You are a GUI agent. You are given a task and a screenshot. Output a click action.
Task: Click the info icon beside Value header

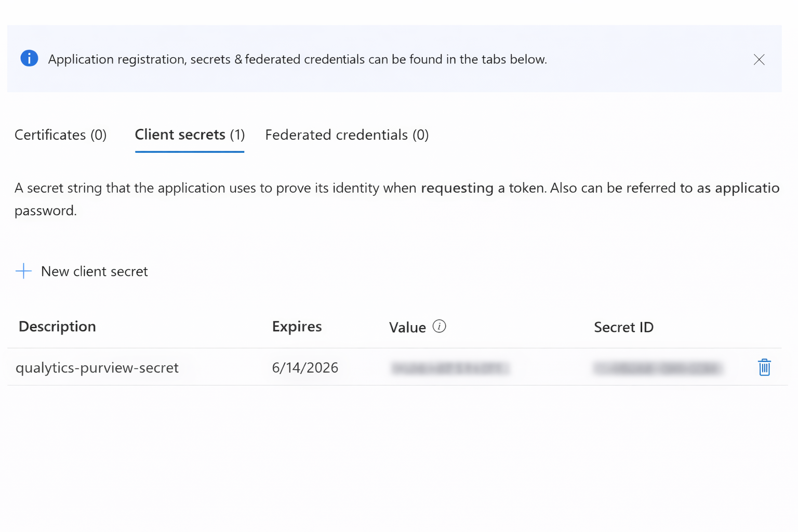point(439,326)
